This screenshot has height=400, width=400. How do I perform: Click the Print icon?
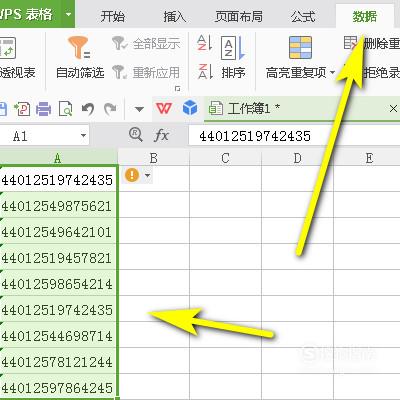click(x=43, y=109)
